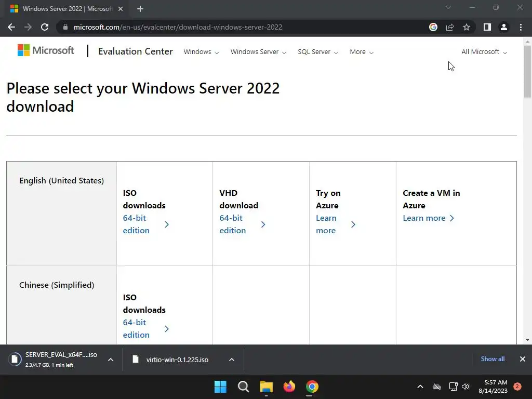
Task: Expand options for SERVER_EVAL download
Action: point(111,360)
